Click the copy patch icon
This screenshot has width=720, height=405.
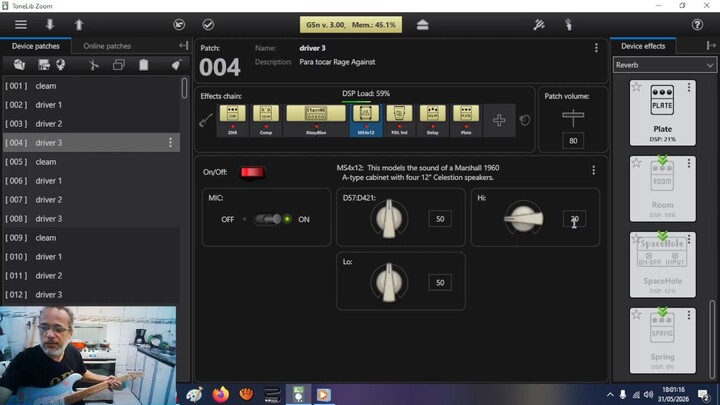pos(118,65)
